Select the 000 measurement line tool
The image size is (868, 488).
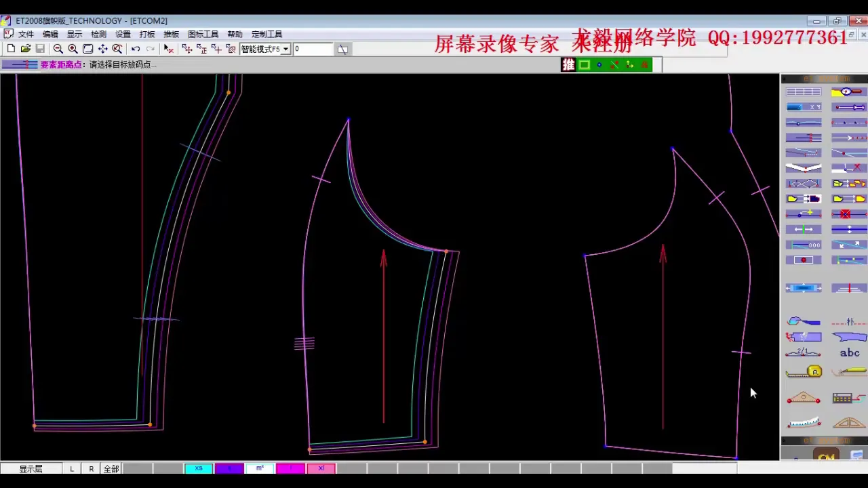pyautogui.click(x=804, y=245)
